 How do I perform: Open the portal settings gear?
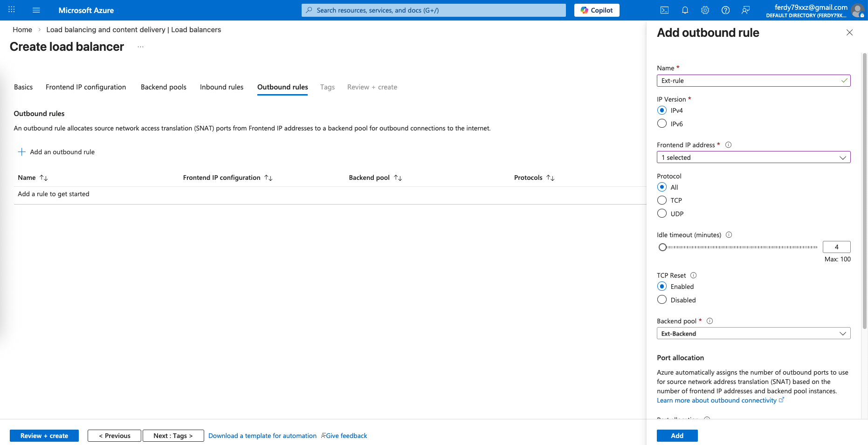705,10
